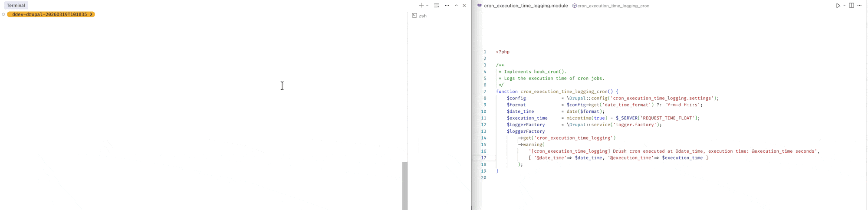Click the new terminal plus icon

click(421, 6)
